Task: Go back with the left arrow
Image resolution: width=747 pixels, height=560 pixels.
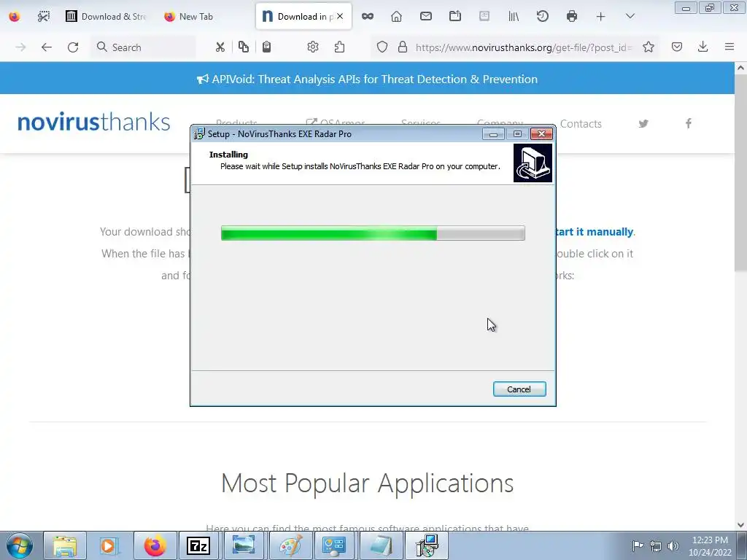Action: point(46,47)
